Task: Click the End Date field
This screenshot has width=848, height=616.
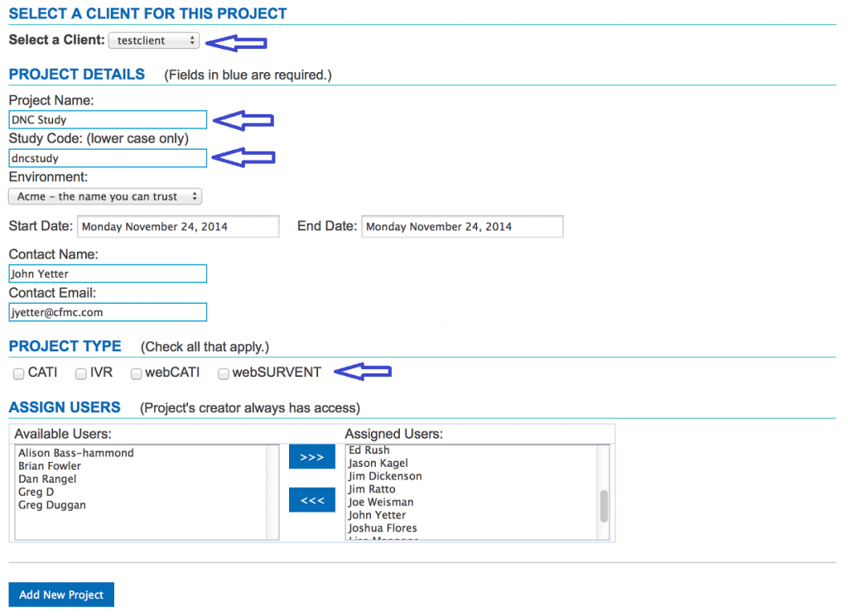Action: coord(462,227)
